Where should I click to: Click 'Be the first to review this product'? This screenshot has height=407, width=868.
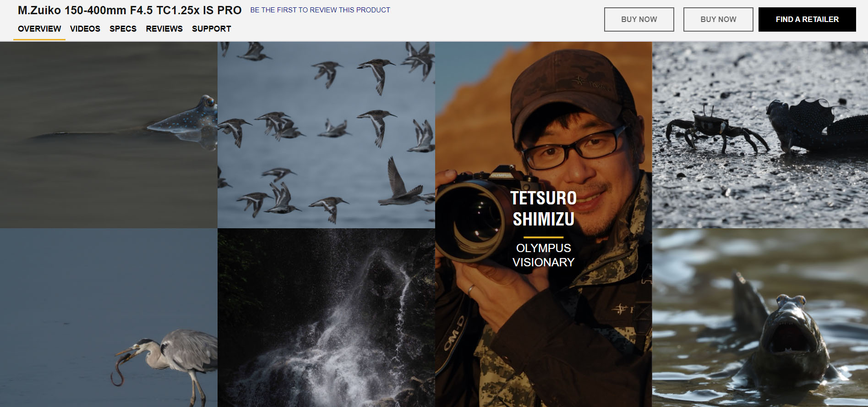320,10
